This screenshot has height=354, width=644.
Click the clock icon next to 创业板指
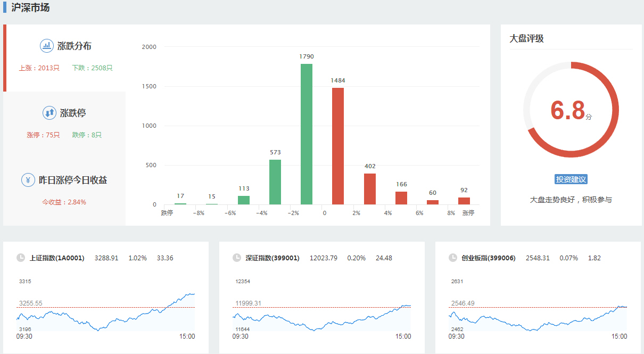click(x=453, y=258)
